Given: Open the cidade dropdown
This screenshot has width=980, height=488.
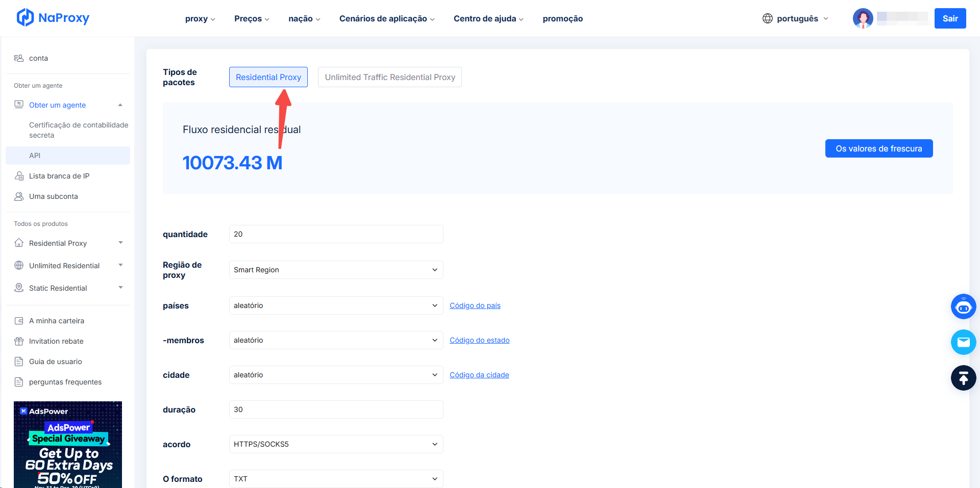Looking at the screenshot, I should 336,375.
